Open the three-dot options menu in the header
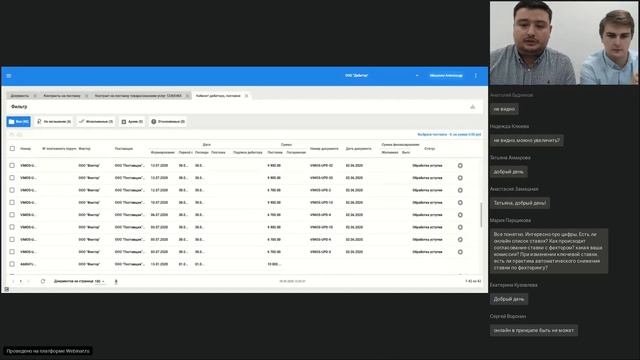The image size is (640, 360). (476, 76)
